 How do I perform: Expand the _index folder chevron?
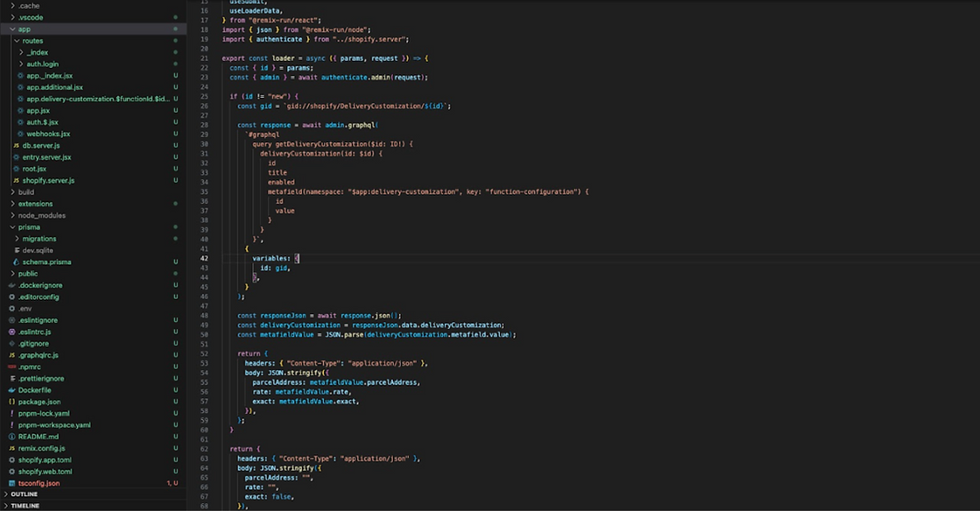21,52
